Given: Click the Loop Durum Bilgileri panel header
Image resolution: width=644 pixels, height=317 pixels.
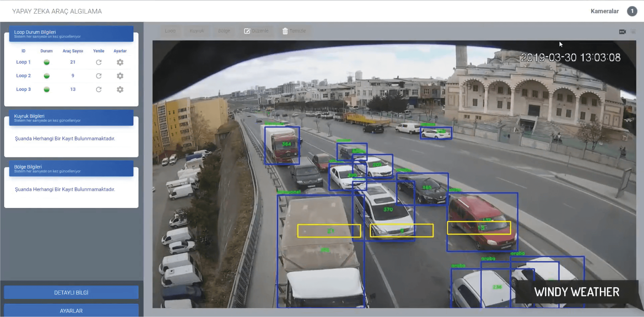Looking at the screenshot, I should pyautogui.click(x=71, y=34).
